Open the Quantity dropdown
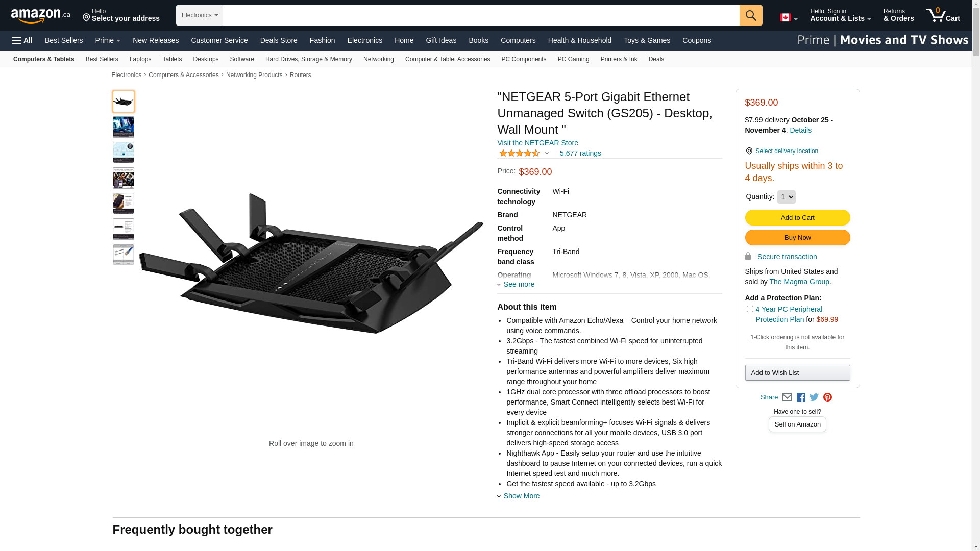 [x=786, y=197]
